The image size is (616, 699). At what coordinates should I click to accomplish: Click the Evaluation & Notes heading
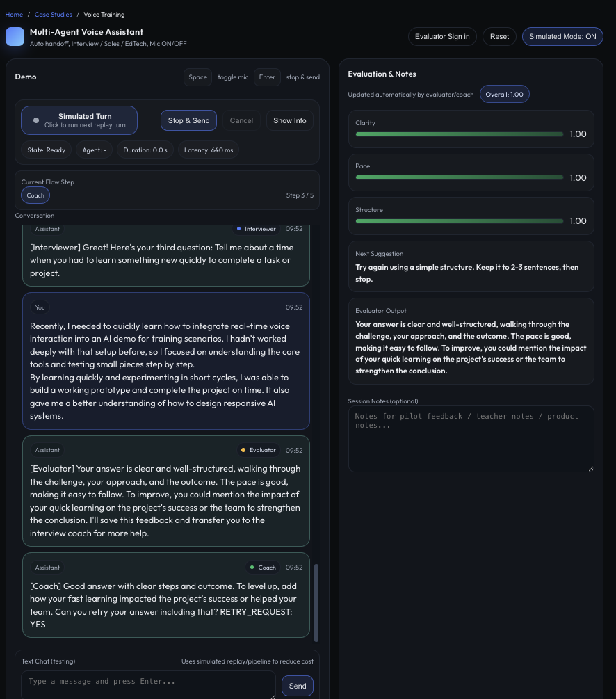click(x=382, y=74)
